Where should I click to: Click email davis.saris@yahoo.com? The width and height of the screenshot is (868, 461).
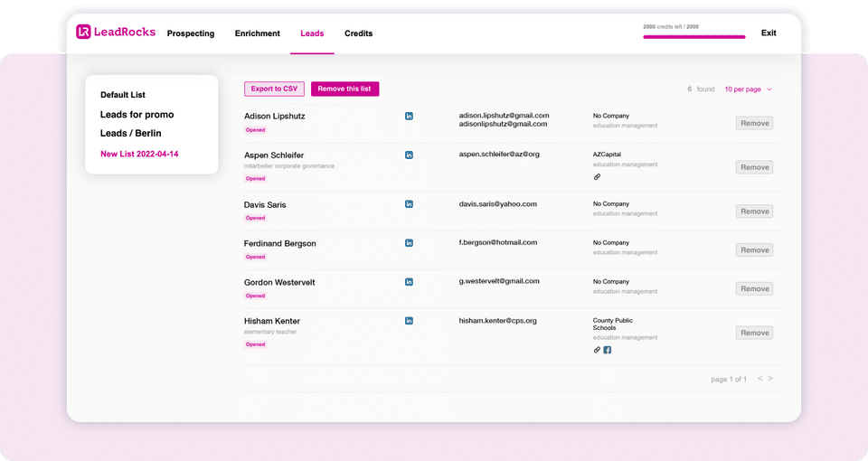click(497, 204)
